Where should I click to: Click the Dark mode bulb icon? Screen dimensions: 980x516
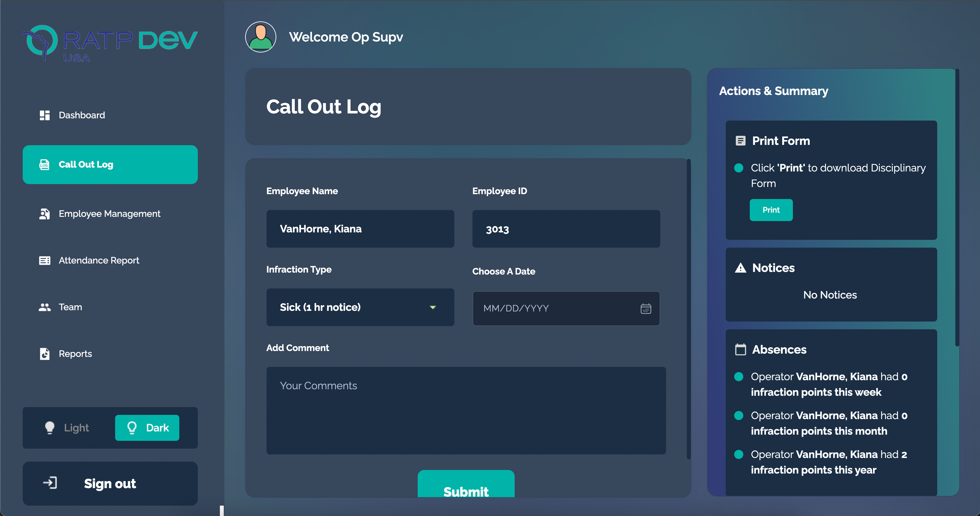(x=132, y=428)
